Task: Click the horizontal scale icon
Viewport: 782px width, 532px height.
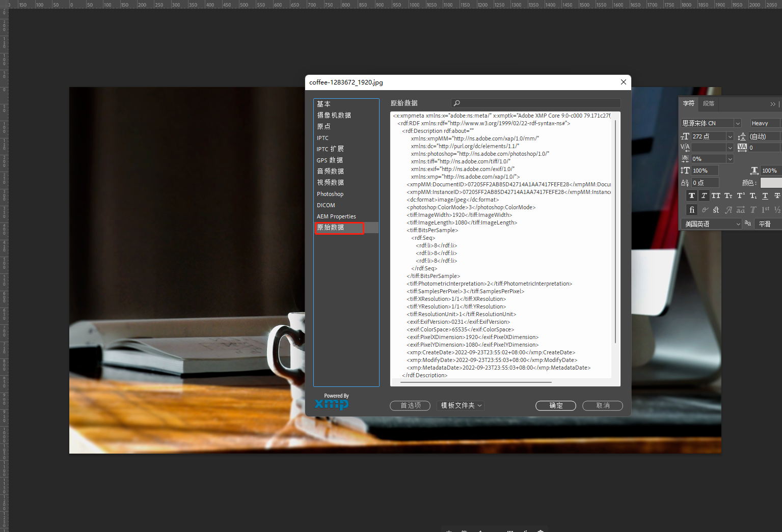Action: click(x=754, y=171)
